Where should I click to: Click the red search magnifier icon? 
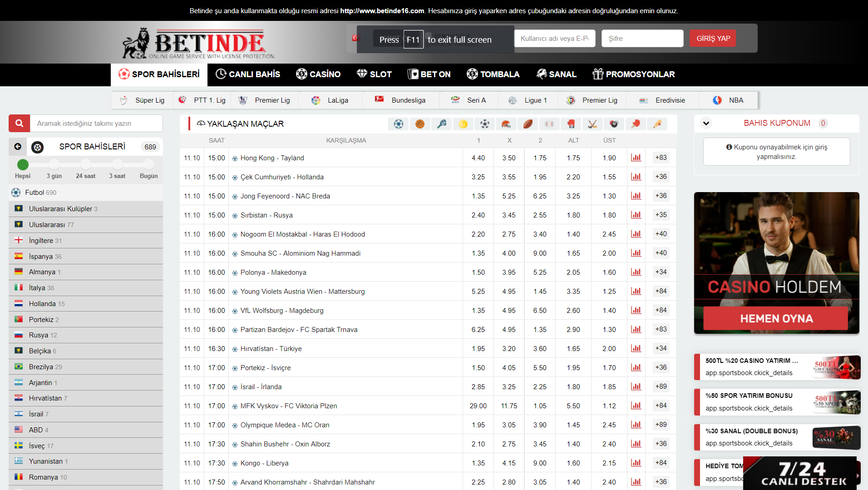point(19,124)
